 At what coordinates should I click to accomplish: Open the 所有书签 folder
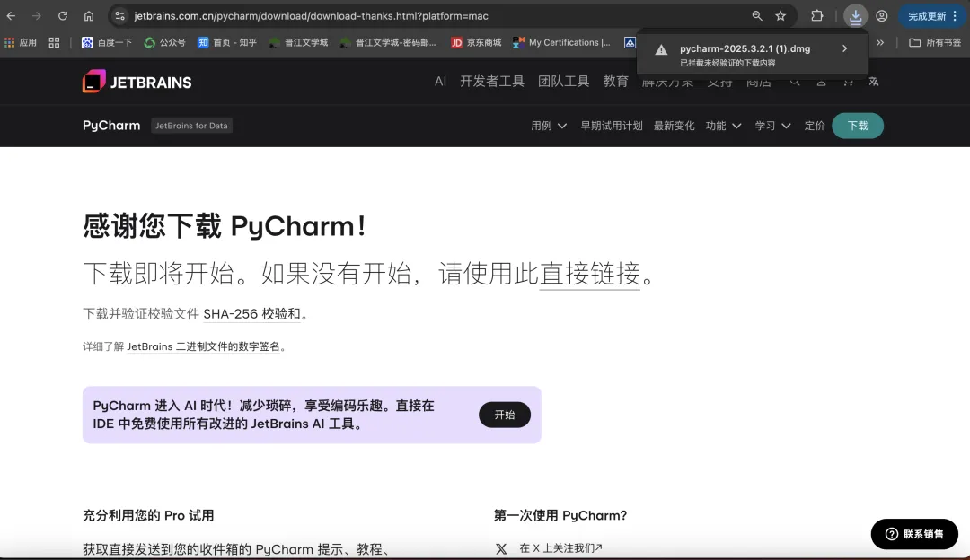click(x=935, y=43)
